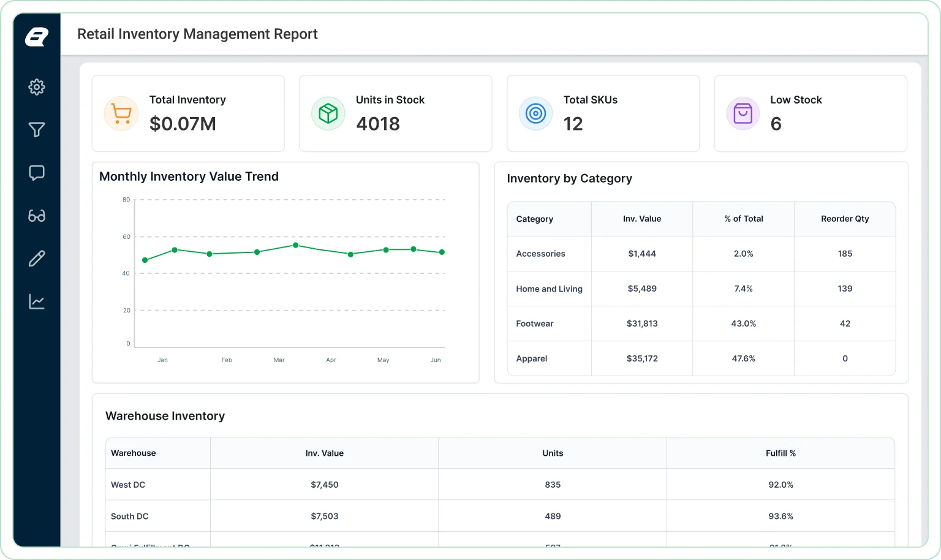Screen dimensions: 941x560
Task: Click the Inv. Value header in category table
Action: pos(642,219)
